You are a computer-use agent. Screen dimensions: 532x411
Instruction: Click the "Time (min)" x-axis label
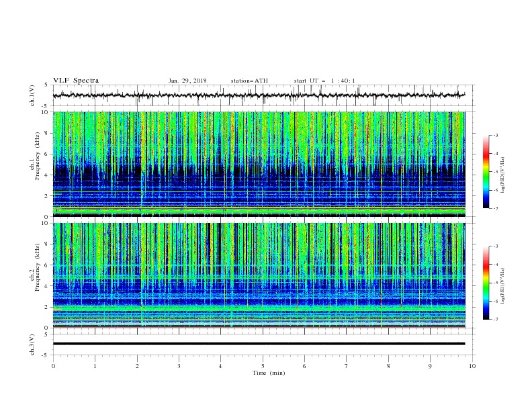(x=269, y=373)
